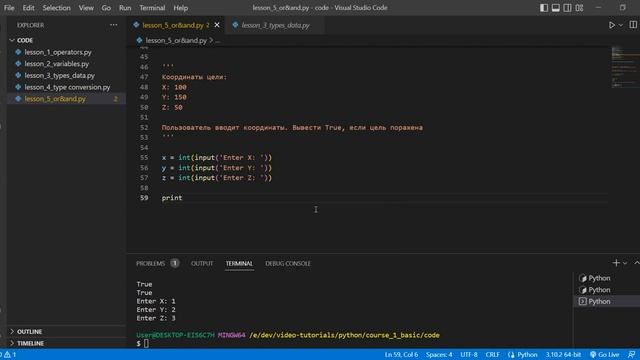
Task: Open launch profile dropdown beside plus
Action: (625, 264)
